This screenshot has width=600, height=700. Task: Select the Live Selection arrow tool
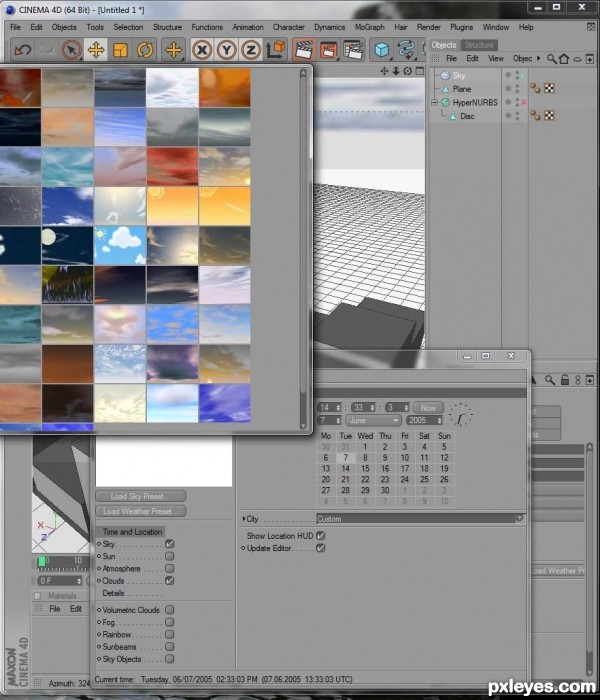point(71,50)
